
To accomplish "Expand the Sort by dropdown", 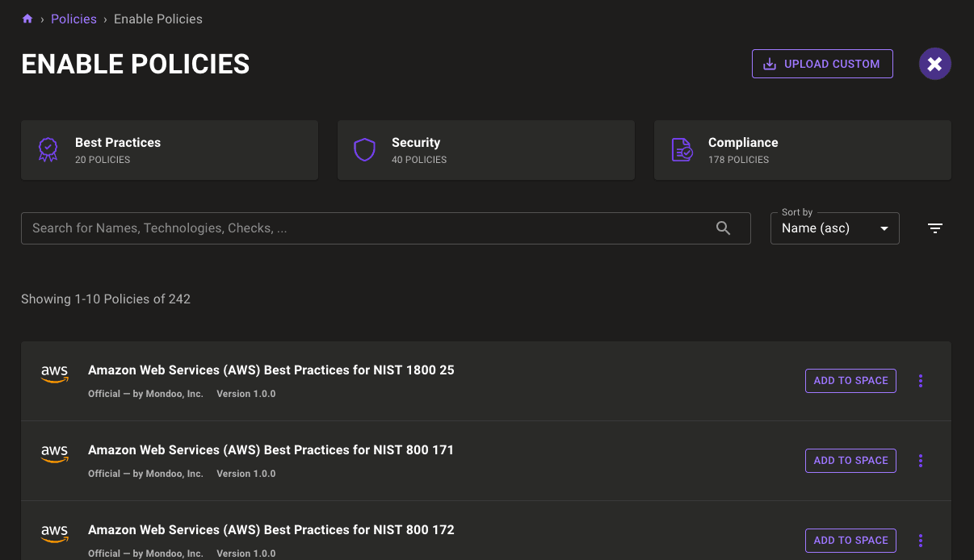I will tap(834, 228).
